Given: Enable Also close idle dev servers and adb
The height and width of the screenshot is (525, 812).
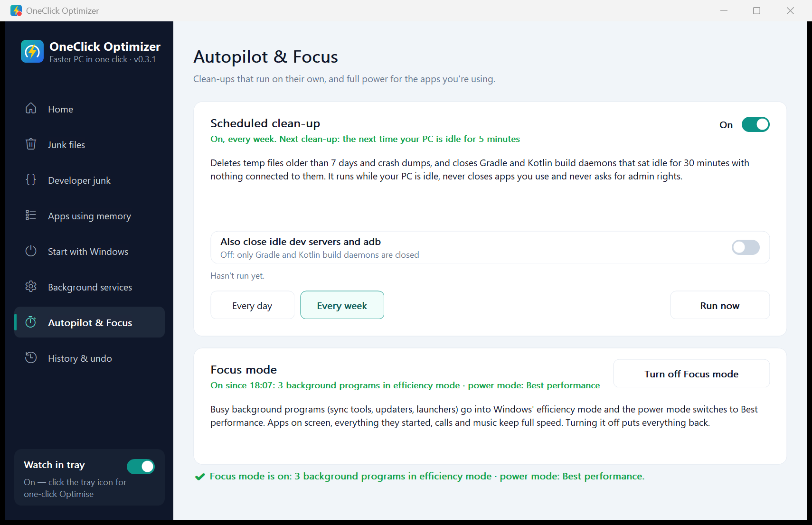Looking at the screenshot, I should pos(746,247).
